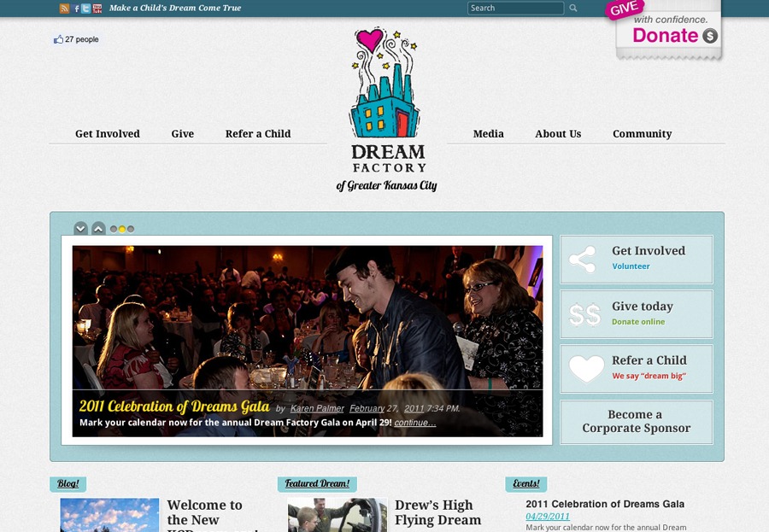Click the Donate online link

(638, 322)
